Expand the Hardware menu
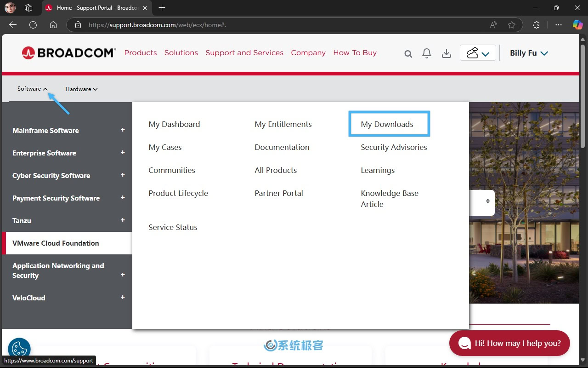 coord(81,89)
